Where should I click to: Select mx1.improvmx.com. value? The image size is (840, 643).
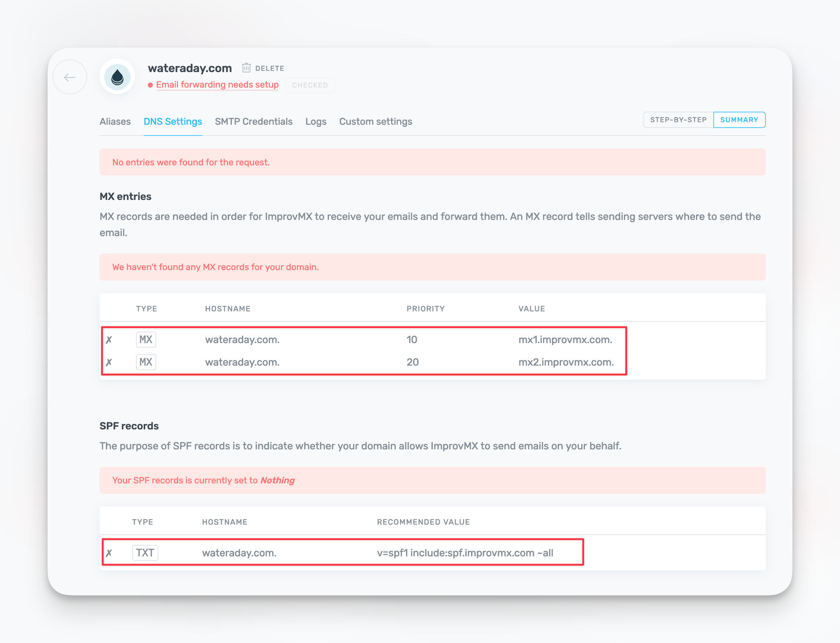click(x=565, y=340)
